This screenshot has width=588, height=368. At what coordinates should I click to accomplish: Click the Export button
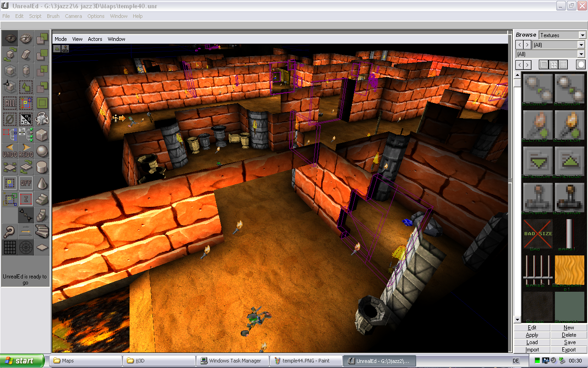pos(569,350)
